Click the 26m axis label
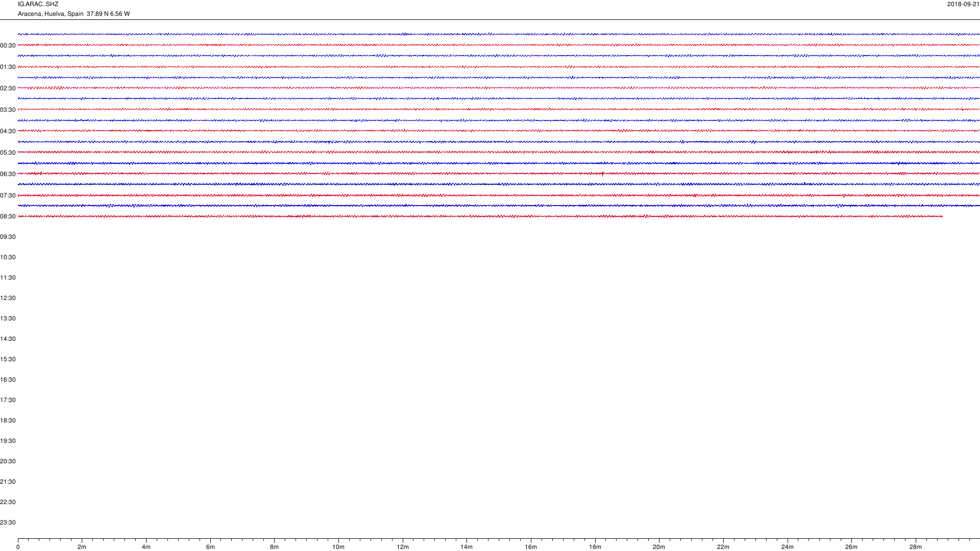Viewport: 980px width, 551px height. pos(851,547)
